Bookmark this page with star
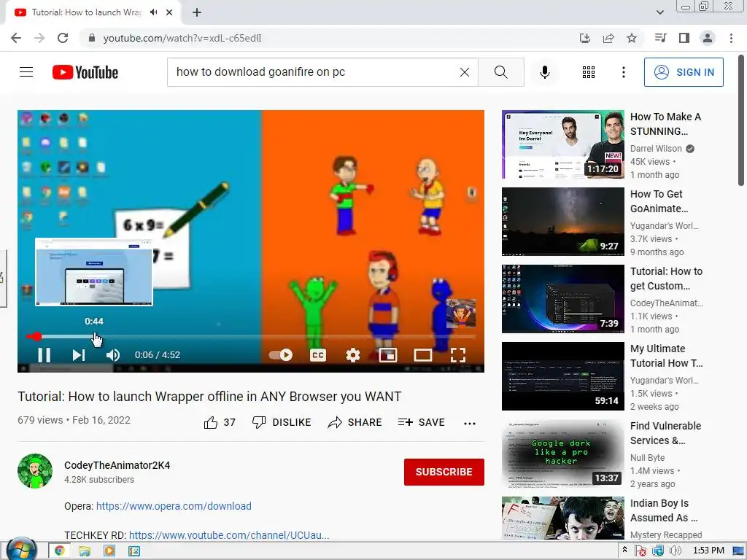 tap(632, 38)
